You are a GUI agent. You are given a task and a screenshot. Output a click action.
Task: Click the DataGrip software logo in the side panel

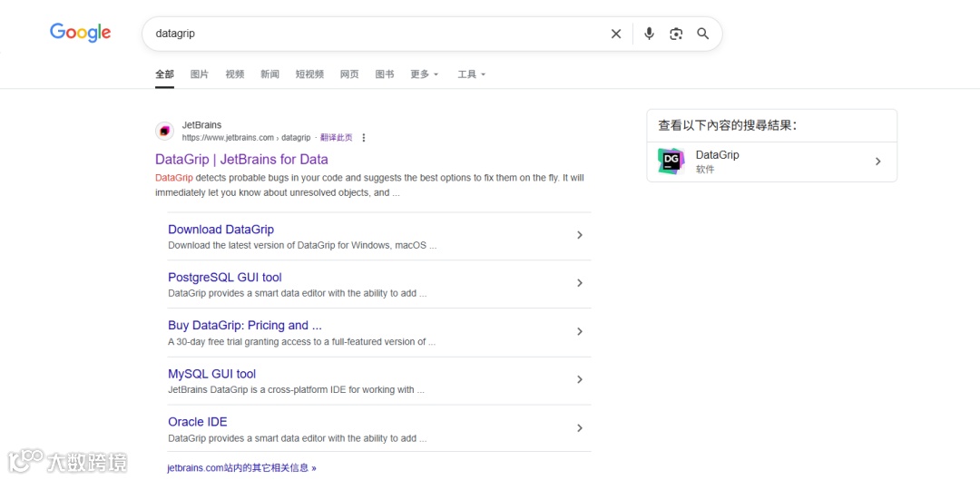click(671, 162)
